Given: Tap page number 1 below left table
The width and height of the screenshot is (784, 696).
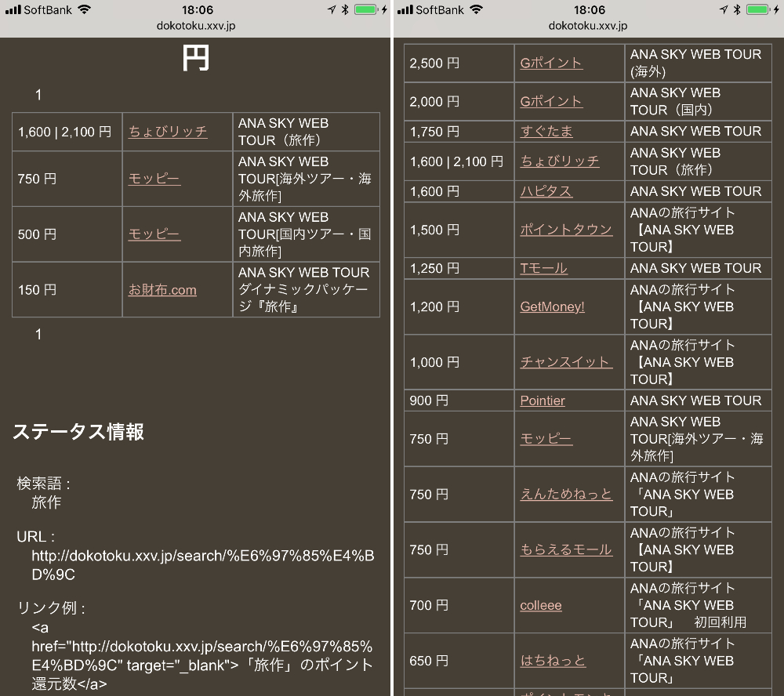Looking at the screenshot, I should (x=38, y=334).
